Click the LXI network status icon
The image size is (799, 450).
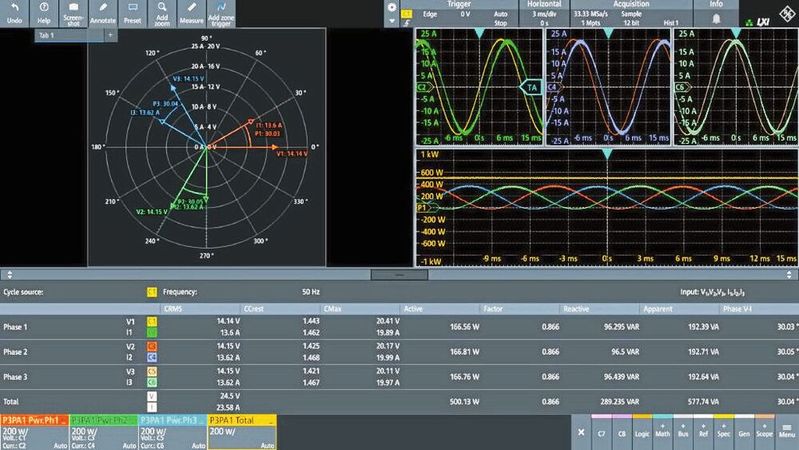(758, 22)
